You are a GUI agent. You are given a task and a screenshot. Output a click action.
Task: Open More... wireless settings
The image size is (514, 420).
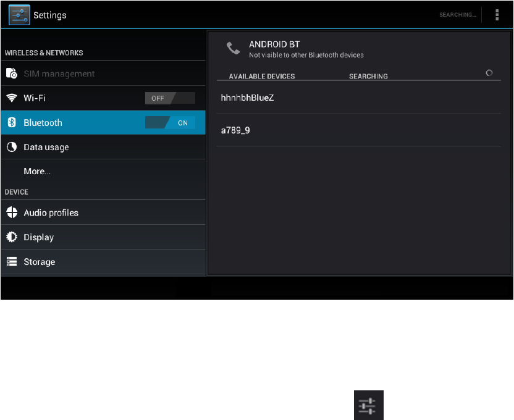(x=103, y=171)
